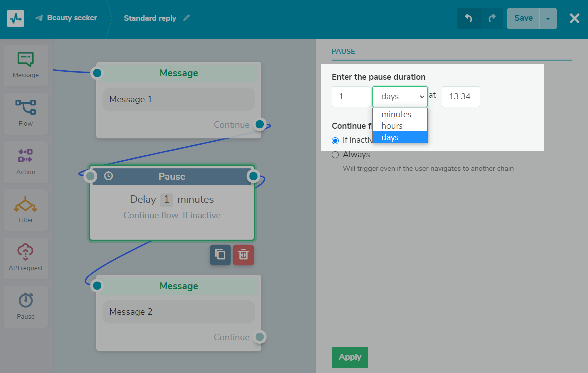Select the If inactive radio option
The height and width of the screenshot is (373, 588).
[x=335, y=141]
